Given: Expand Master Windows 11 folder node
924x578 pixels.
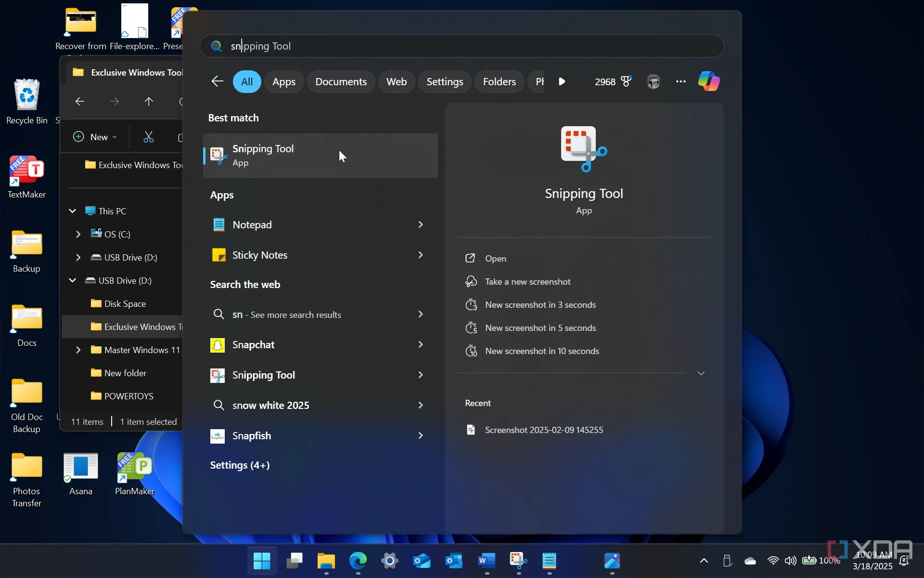Looking at the screenshot, I should tap(78, 350).
